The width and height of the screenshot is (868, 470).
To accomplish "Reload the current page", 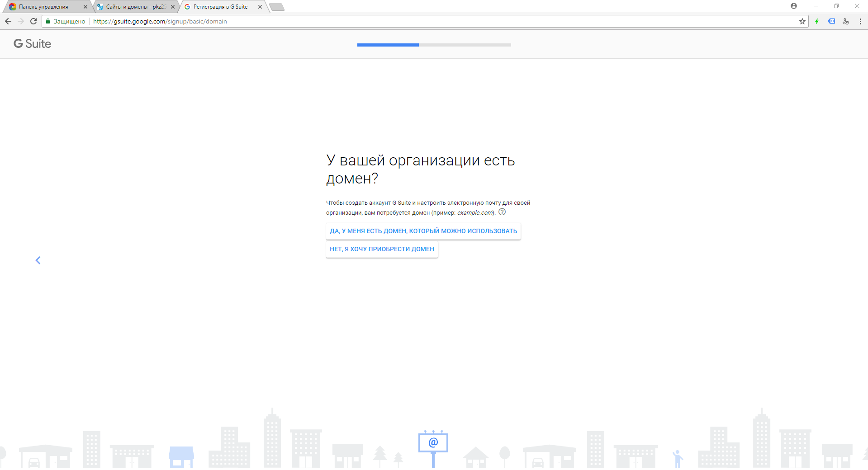I will [33, 21].
